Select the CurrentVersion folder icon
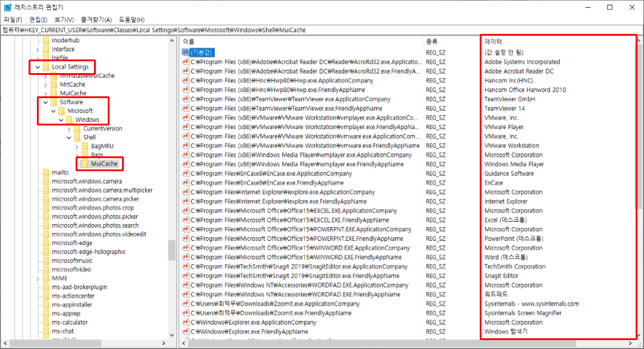 pyautogui.click(x=77, y=128)
